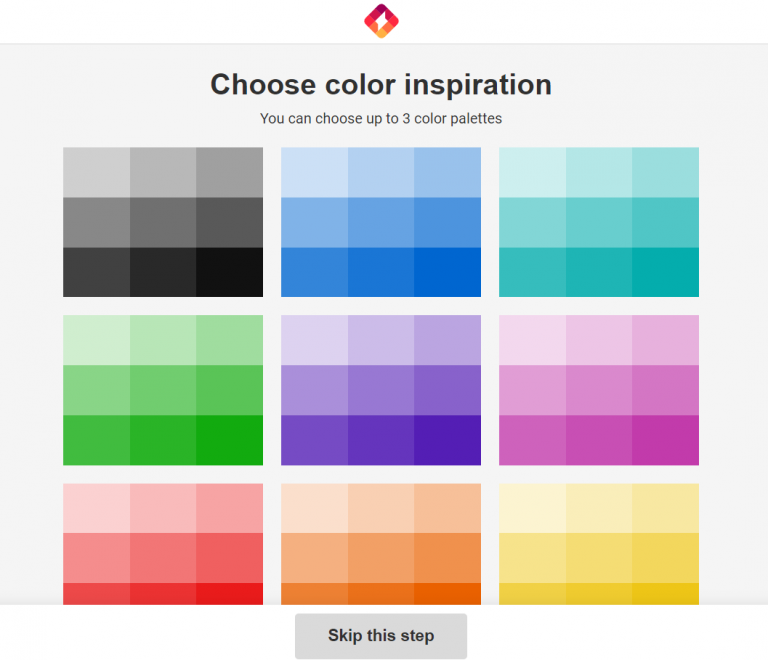Click the lightest blue shade in blue palette
Image resolution: width=768 pixels, height=660 pixels.
coord(314,172)
